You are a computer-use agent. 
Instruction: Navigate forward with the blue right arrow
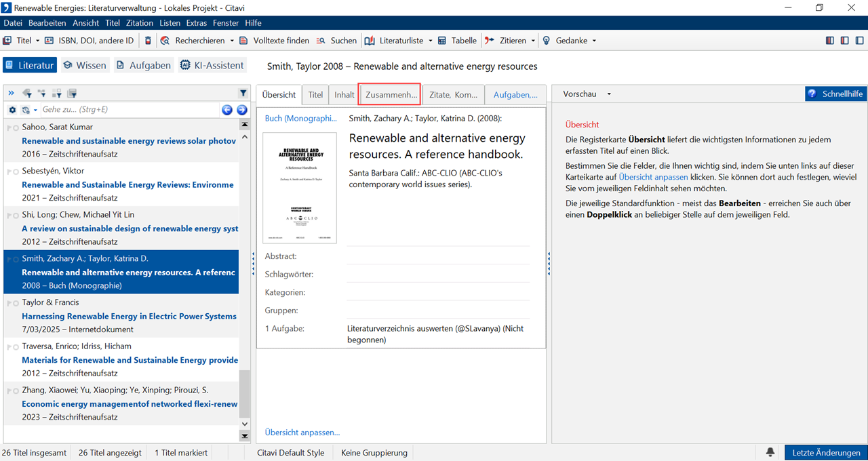point(241,110)
